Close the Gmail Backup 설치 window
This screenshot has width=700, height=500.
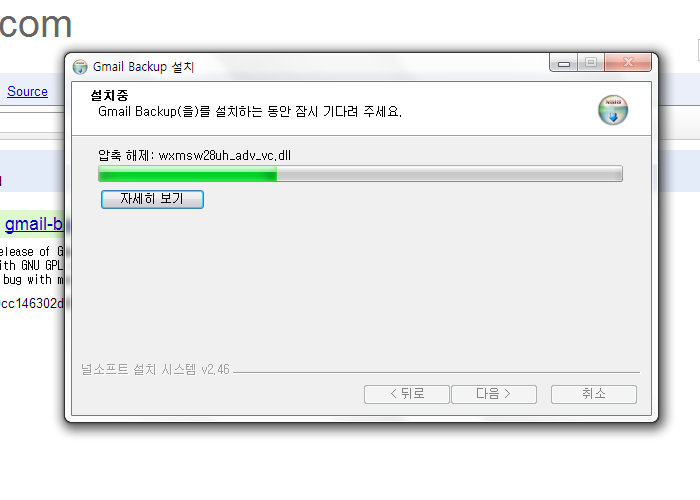coord(628,62)
